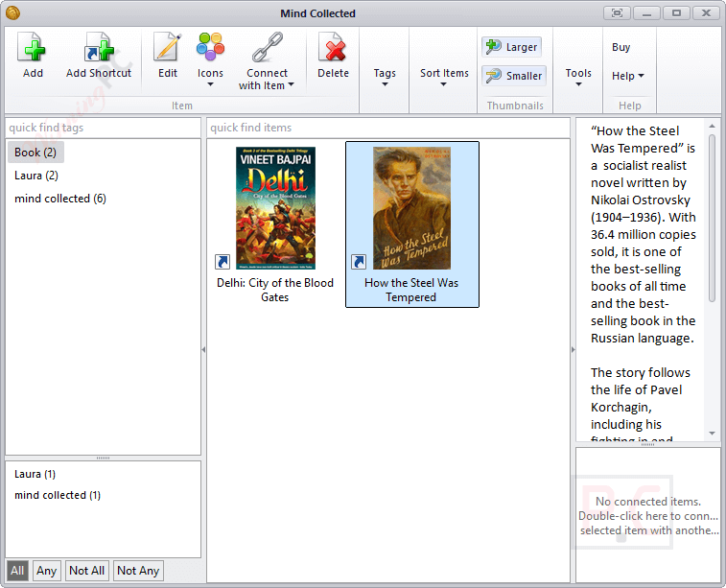Screen dimensions: 726x588
Task: Click the How the Steel Was Tempered title
Action: 411,290
